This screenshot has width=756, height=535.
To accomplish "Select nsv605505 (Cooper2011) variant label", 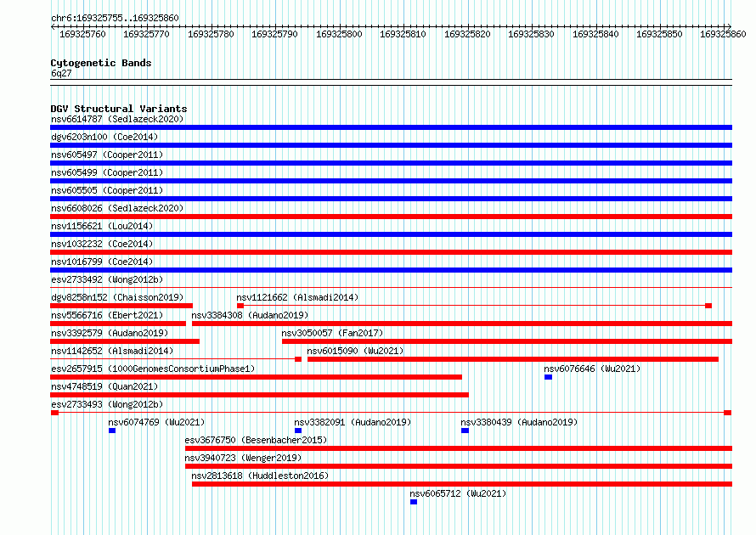I will tap(107, 190).
